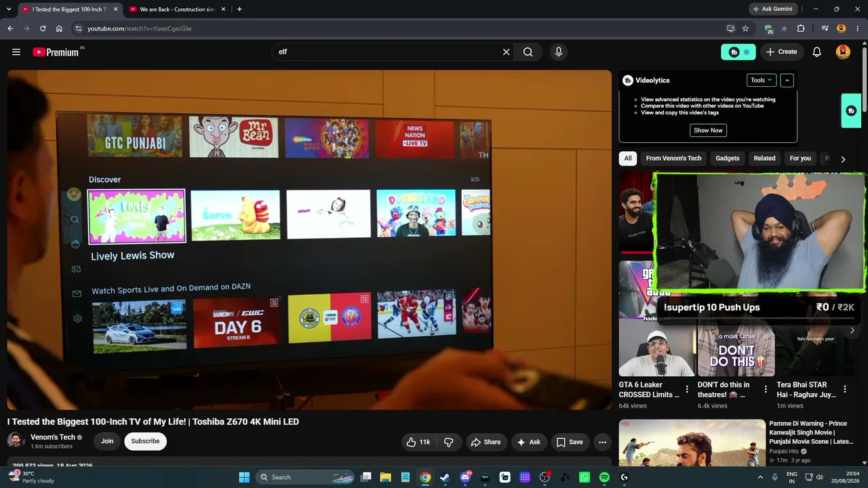Viewport: 868px width, 488px height.
Task: Search tabs dropdown in Chrome title bar
Action: pyautogui.click(x=9, y=9)
